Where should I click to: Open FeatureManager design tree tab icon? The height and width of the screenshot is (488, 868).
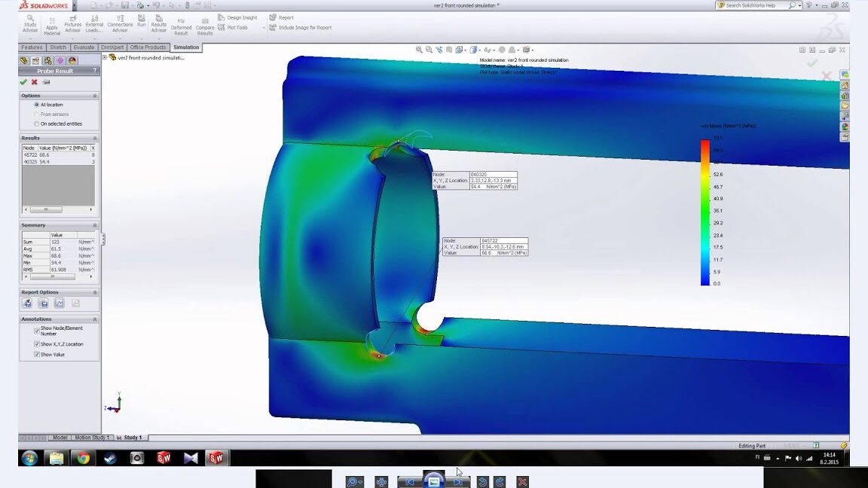[24, 60]
